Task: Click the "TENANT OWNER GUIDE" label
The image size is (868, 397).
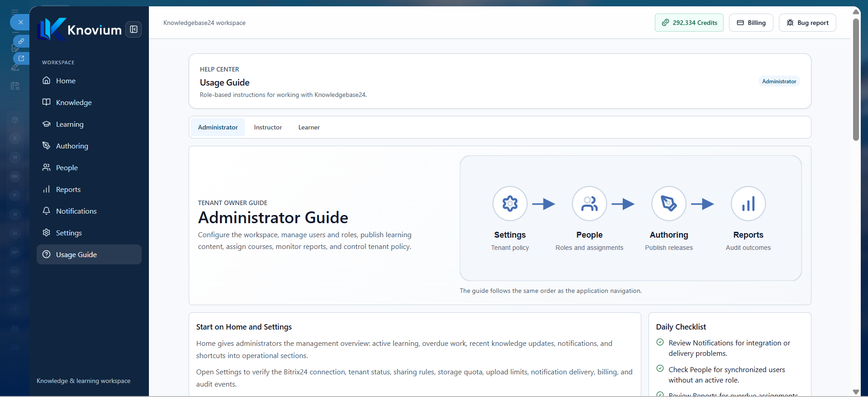Action: [233, 203]
